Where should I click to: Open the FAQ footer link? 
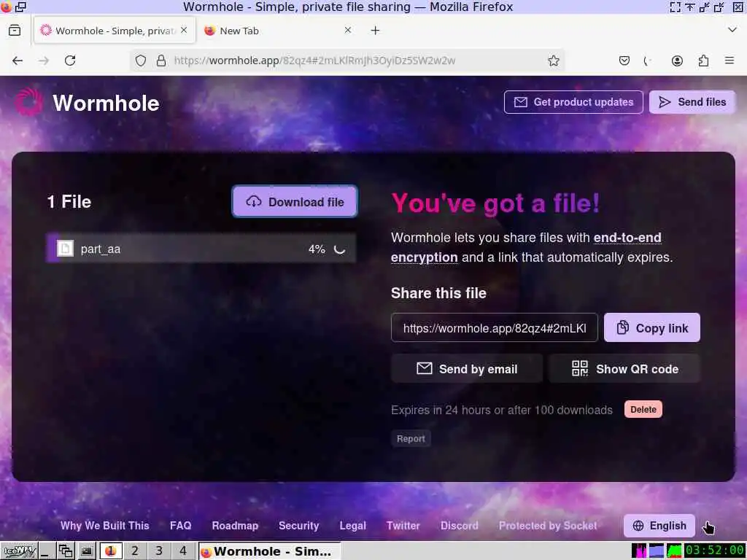[x=181, y=526]
